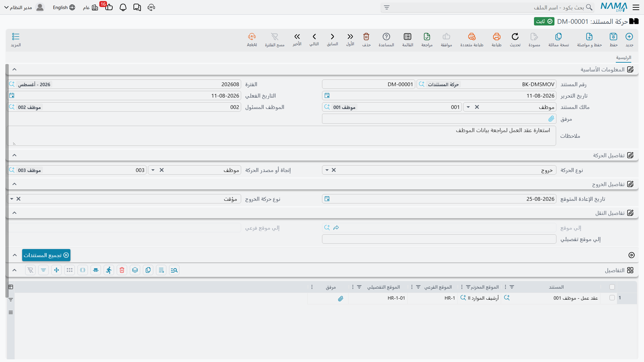This screenshot has height=362, width=644.
Task: Click the Review (مراجعه) icon
Action: (x=427, y=37)
